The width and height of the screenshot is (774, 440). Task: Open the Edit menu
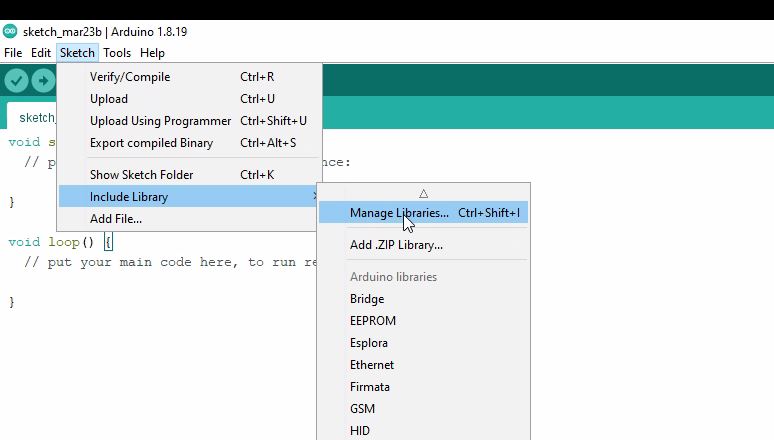point(40,53)
